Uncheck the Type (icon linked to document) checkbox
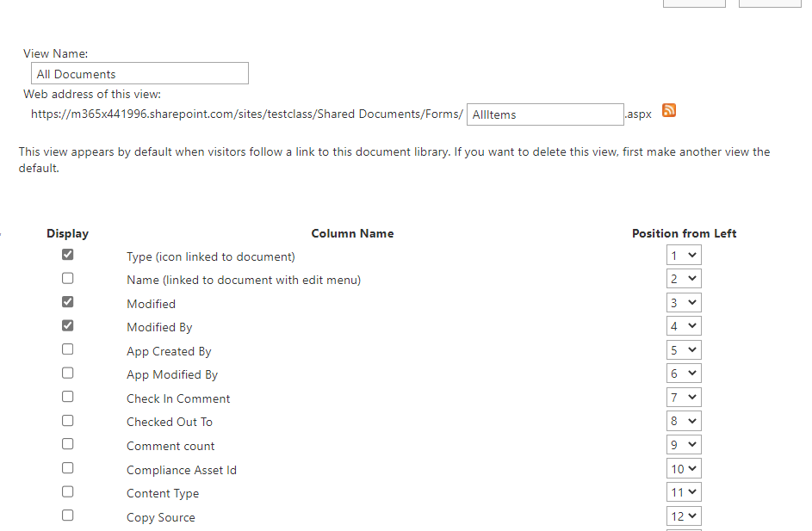The height and width of the screenshot is (531, 812). pos(67,255)
